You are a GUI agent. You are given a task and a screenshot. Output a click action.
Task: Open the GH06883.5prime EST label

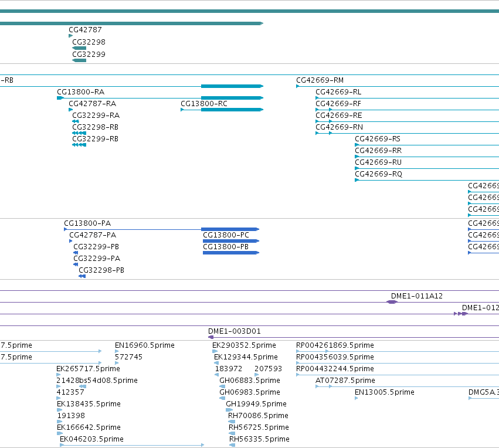(x=250, y=381)
